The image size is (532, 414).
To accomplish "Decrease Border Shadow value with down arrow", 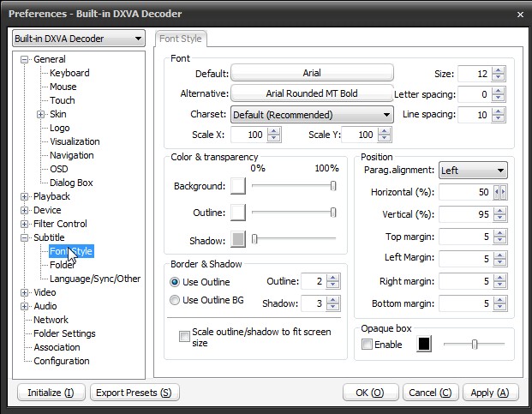I will coord(332,307).
